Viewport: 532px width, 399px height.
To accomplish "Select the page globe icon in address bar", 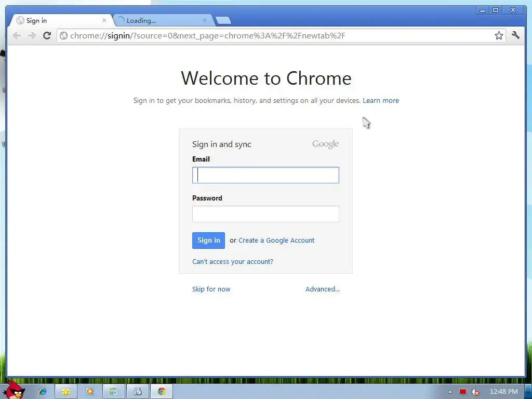I will [63, 36].
